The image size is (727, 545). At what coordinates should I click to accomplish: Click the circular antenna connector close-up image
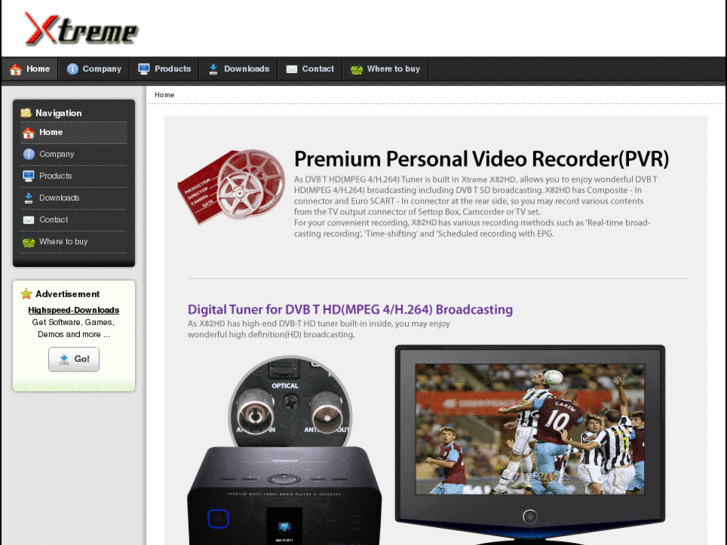click(290, 403)
